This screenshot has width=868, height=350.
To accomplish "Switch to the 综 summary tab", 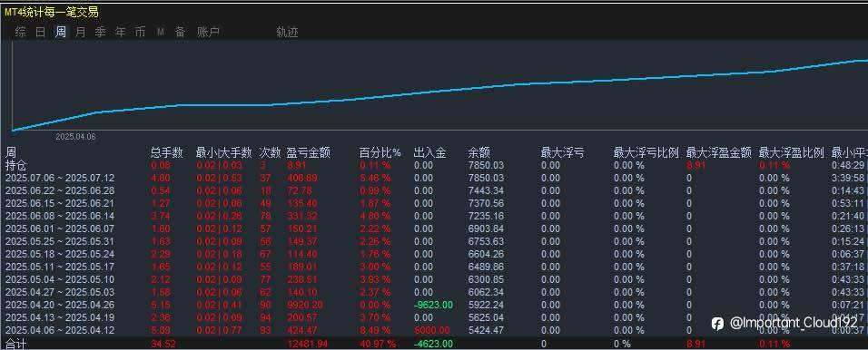I will 21,32.
